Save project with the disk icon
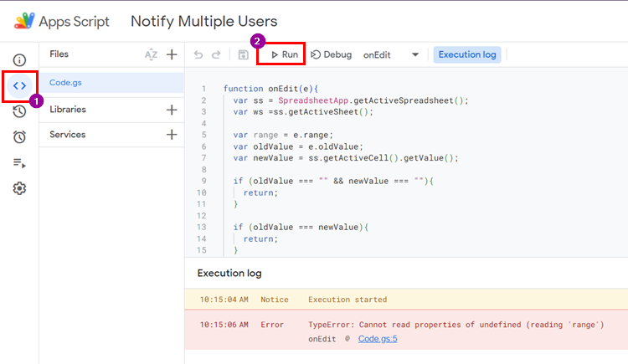628x364 pixels. (x=243, y=54)
